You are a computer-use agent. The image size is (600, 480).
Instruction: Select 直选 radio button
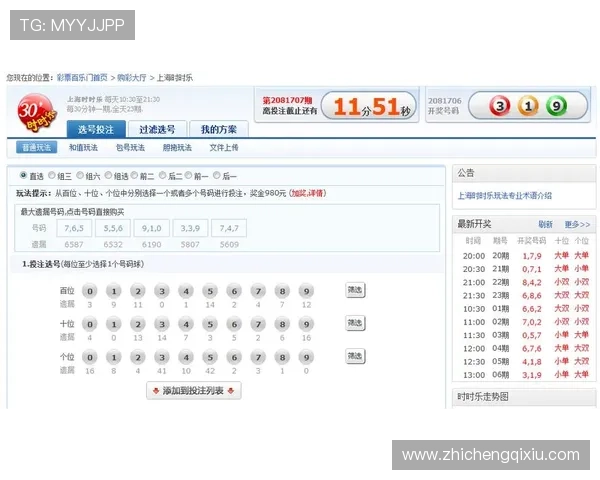pyautogui.click(x=23, y=175)
